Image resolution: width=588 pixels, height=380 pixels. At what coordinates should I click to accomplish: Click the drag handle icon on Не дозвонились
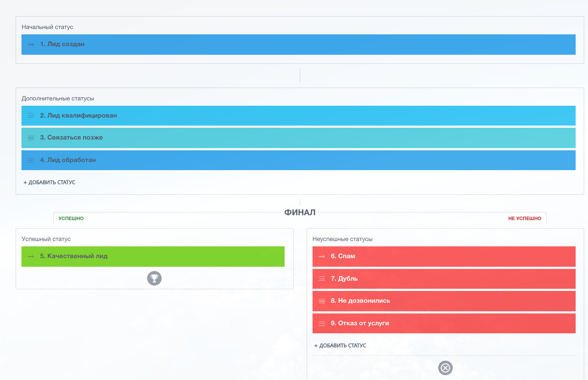[x=322, y=301]
